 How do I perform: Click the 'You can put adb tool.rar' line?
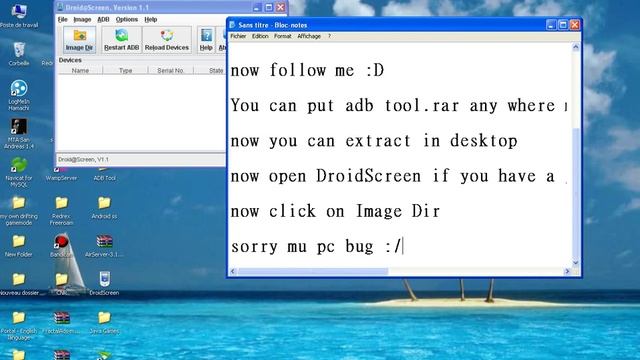pos(399,106)
